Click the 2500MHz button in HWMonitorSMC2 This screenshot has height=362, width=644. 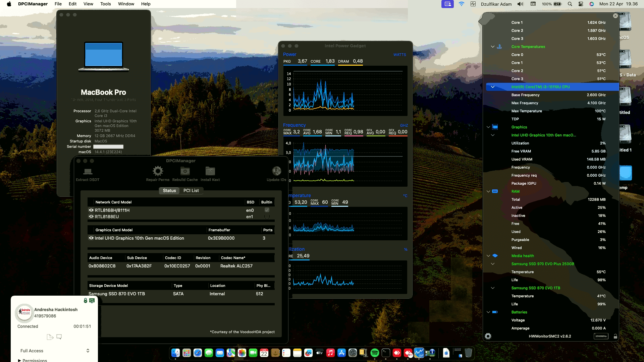click(x=600, y=336)
